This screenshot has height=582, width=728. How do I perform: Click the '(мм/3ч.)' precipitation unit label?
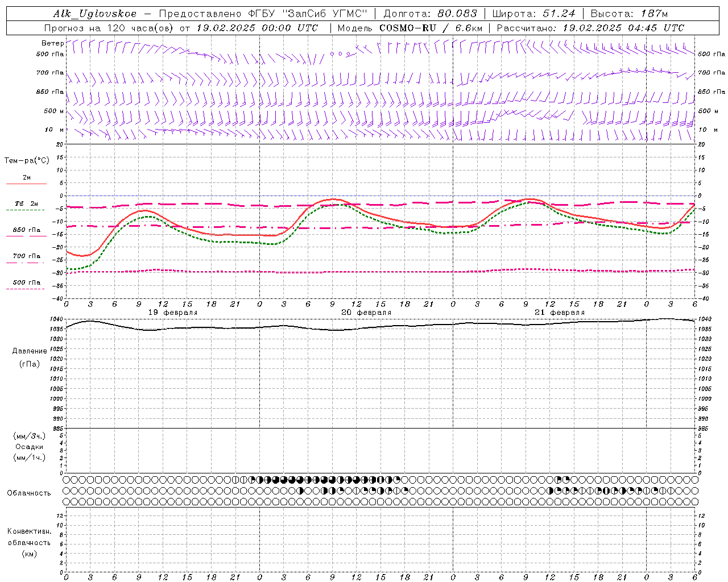pyautogui.click(x=30, y=436)
